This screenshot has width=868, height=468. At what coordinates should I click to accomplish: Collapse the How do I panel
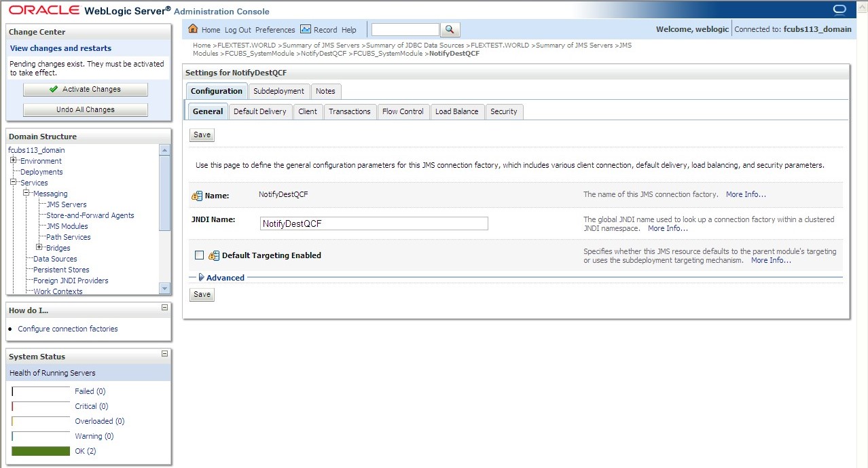click(x=164, y=308)
